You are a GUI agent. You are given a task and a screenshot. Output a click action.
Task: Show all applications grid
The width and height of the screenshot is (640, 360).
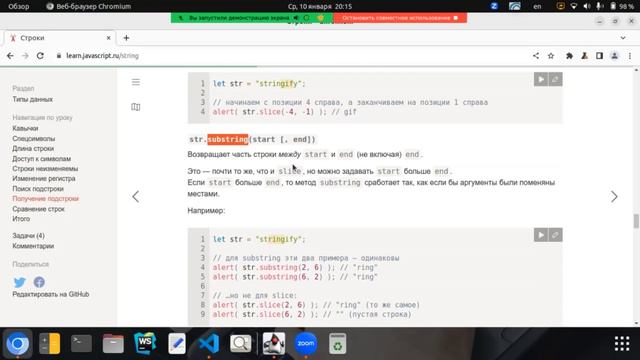pyautogui.click(x=622, y=344)
